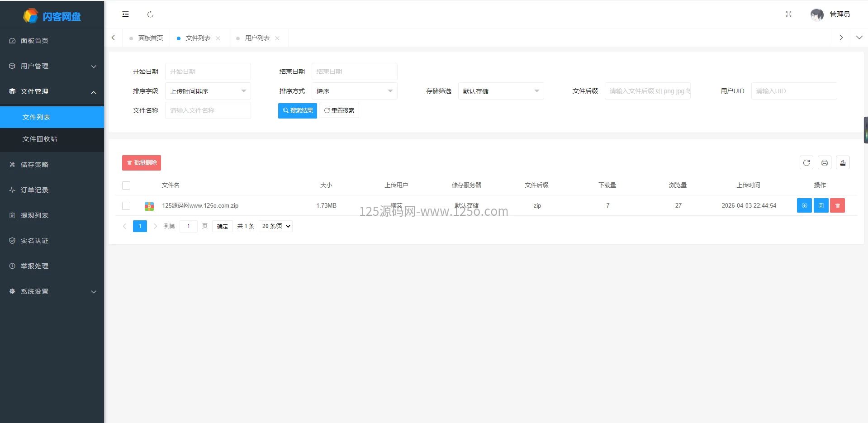Screen dimensions: 868x423
Task: Change the 20 条/页 page size selector
Action: (x=275, y=226)
